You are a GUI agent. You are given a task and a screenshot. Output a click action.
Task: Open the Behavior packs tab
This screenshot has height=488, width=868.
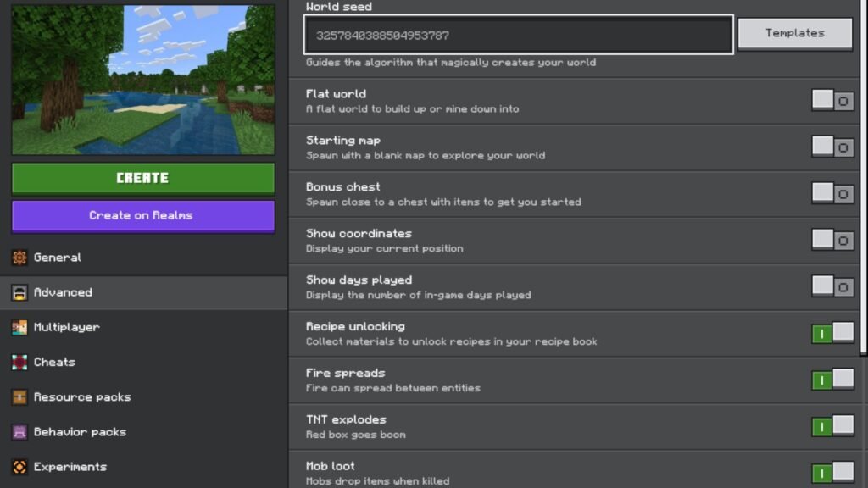[x=144, y=431]
